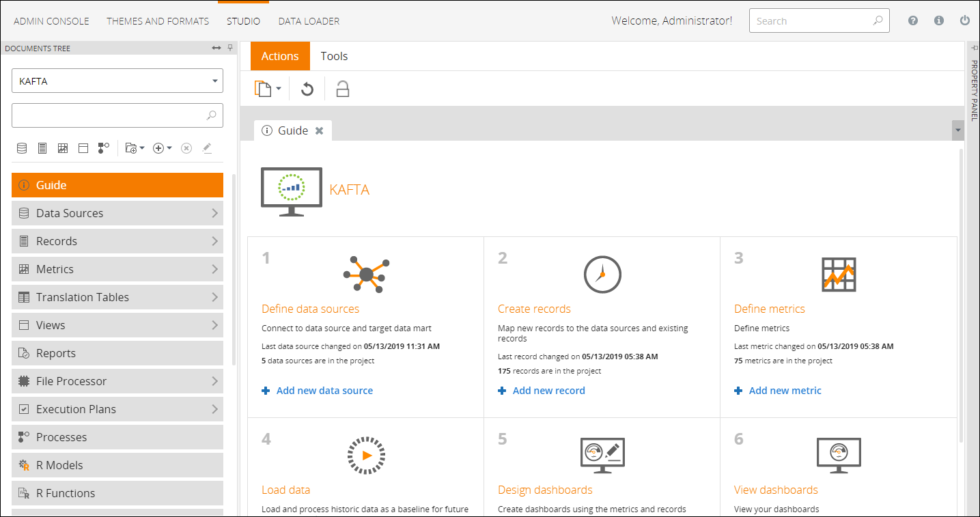The image size is (980, 517).
Task: Switch to the Tools tab
Action: coord(334,56)
